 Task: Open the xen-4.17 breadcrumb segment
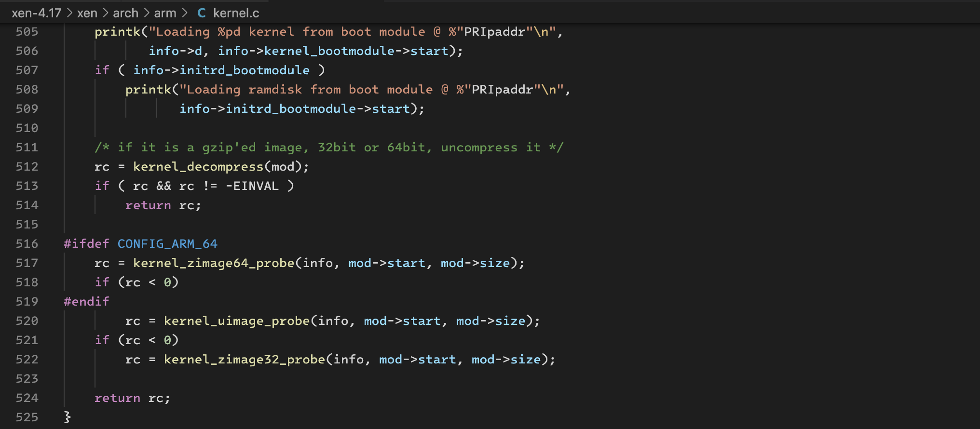click(36, 13)
